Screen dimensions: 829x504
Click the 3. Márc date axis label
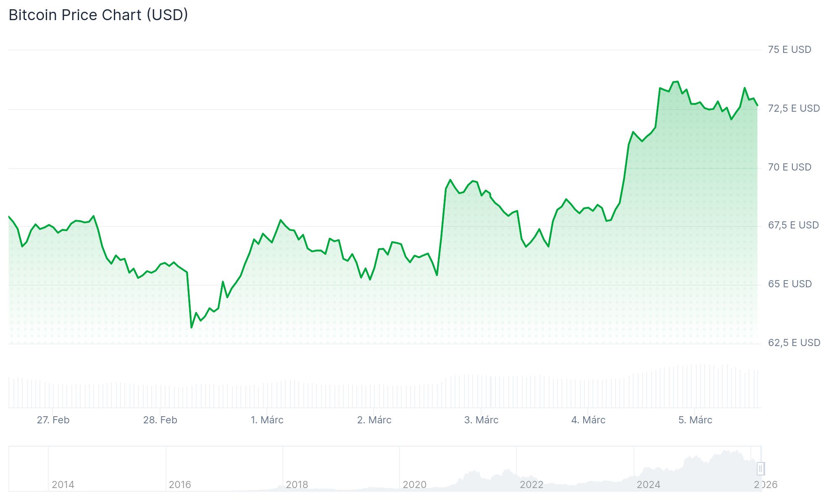click(x=481, y=420)
